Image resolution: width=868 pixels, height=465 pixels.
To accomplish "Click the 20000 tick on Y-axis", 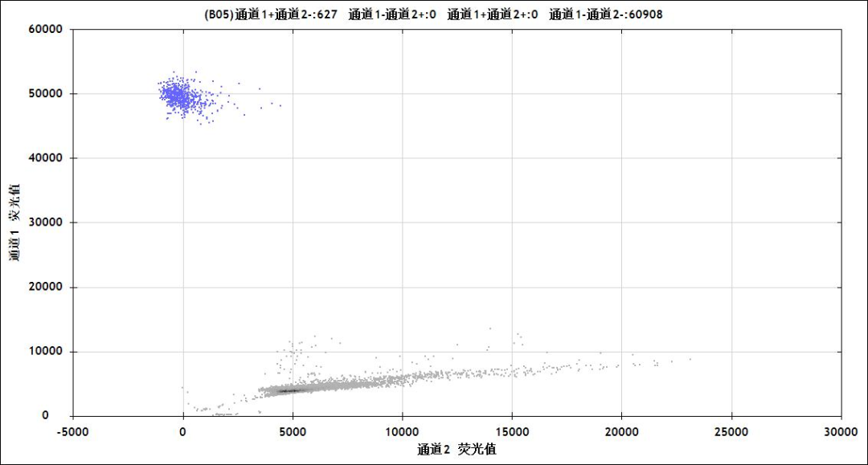I will coord(45,288).
